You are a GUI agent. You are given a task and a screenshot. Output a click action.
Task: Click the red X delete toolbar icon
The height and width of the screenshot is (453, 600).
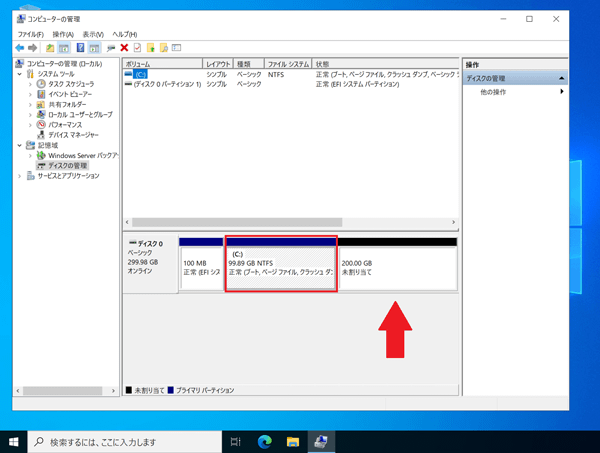click(x=124, y=47)
